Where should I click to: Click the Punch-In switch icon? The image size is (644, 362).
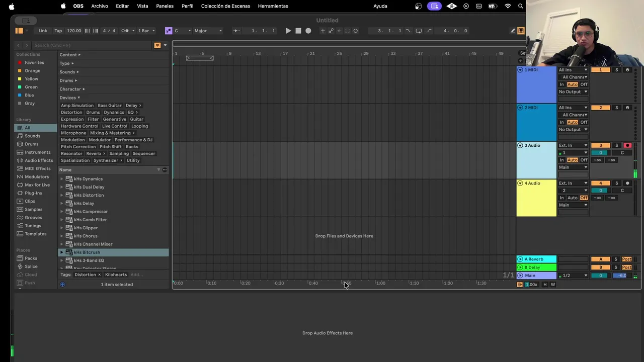point(408,31)
